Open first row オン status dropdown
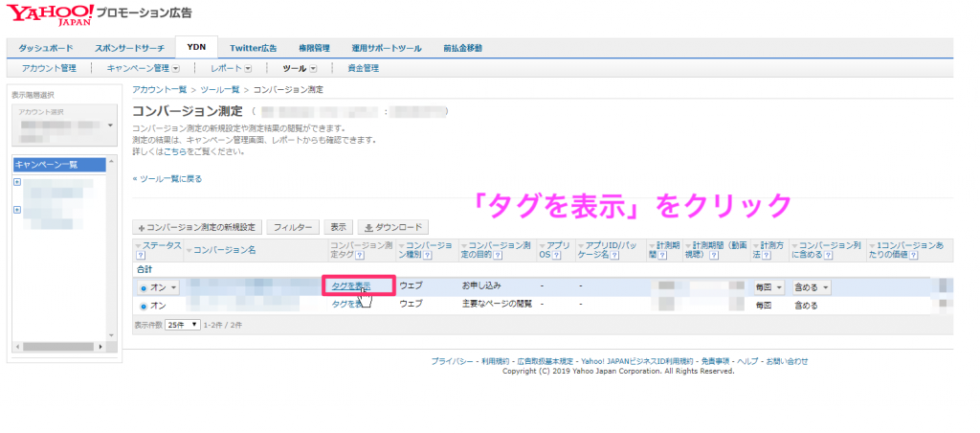 pyautogui.click(x=159, y=287)
